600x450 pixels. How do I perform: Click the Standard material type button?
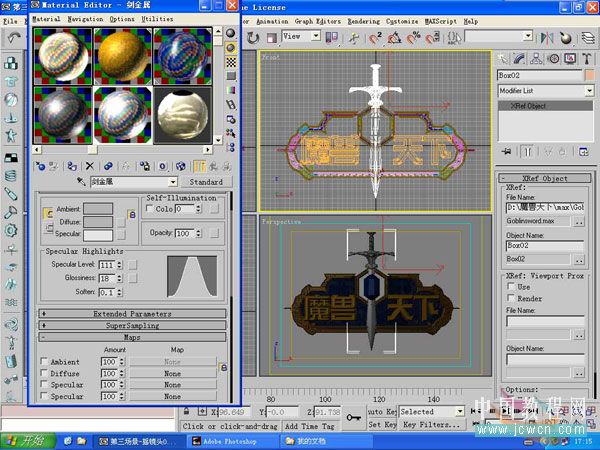(206, 183)
